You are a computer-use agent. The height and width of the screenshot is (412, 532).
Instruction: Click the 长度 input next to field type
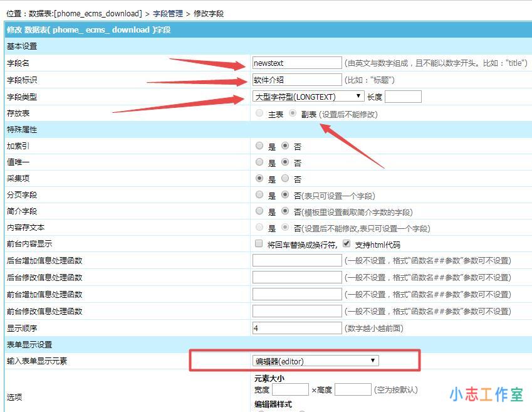(404, 96)
